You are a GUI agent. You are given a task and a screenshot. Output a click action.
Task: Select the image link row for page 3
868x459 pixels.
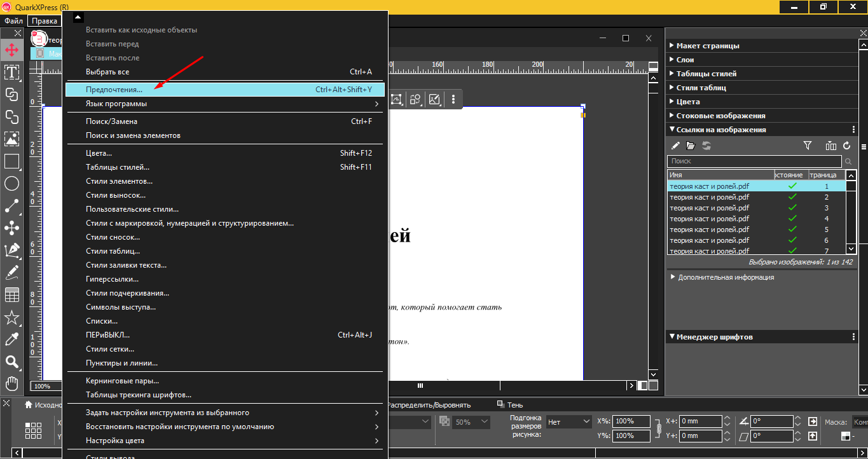point(756,208)
